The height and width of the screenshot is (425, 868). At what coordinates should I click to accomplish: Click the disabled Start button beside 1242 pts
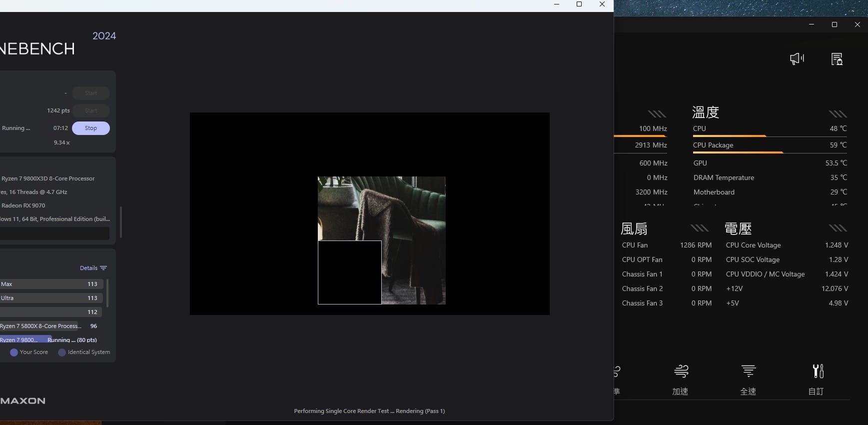click(90, 110)
